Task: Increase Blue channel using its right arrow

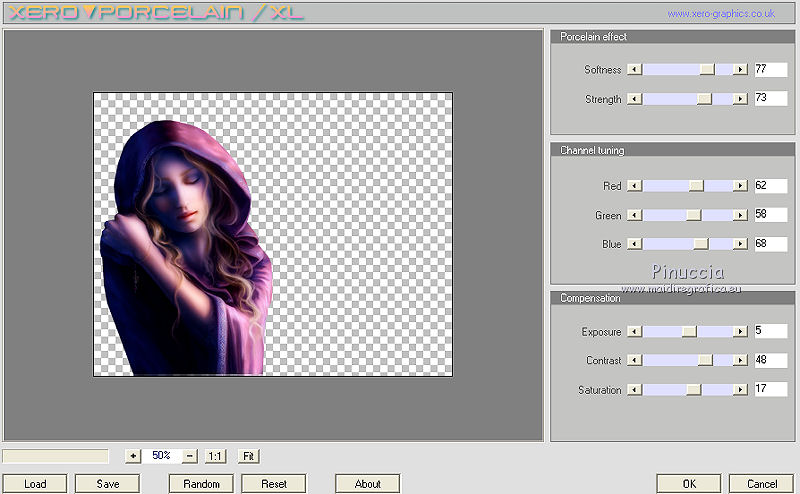Action: (740, 244)
